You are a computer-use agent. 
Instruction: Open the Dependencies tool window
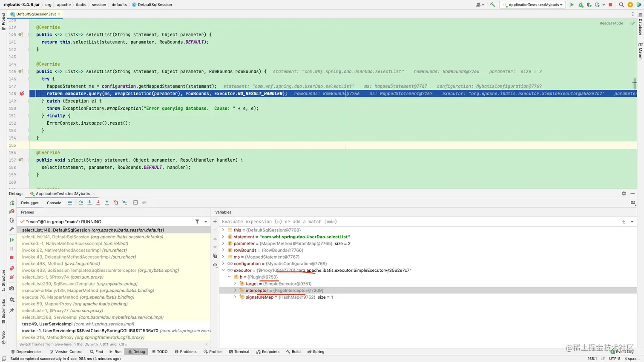26,352
